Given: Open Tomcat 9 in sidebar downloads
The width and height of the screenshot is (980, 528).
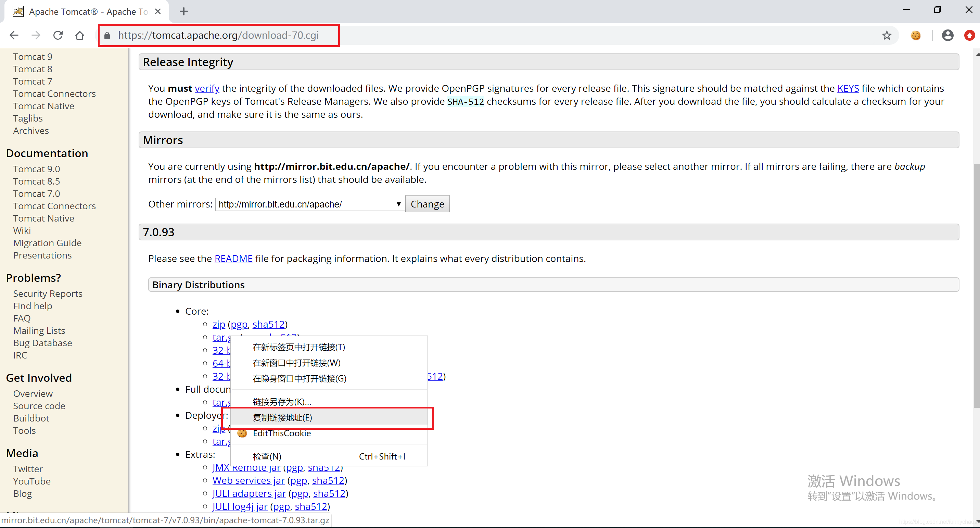Looking at the screenshot, I should coord(33,57).
